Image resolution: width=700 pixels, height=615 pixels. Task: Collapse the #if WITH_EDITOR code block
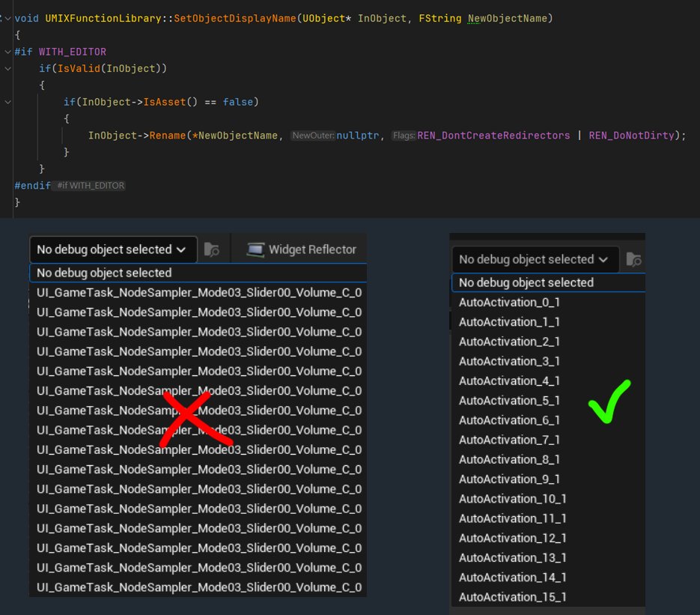[7, 52]
